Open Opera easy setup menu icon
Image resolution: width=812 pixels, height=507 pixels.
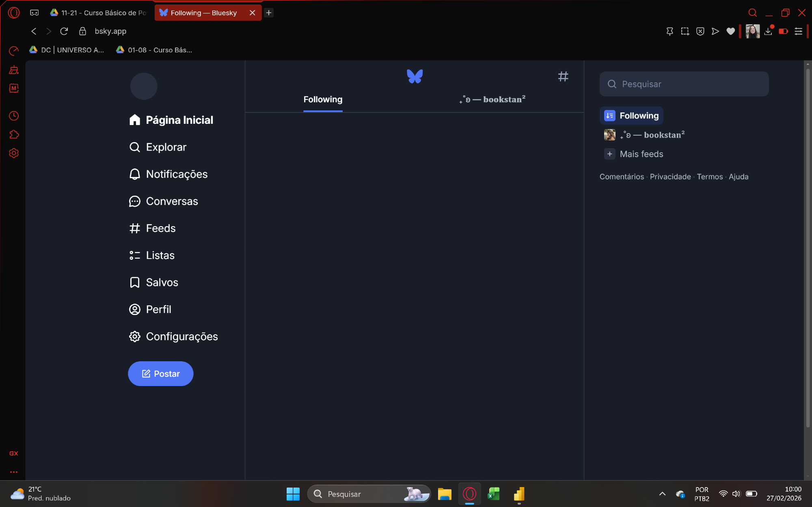(x=798, y=31)
